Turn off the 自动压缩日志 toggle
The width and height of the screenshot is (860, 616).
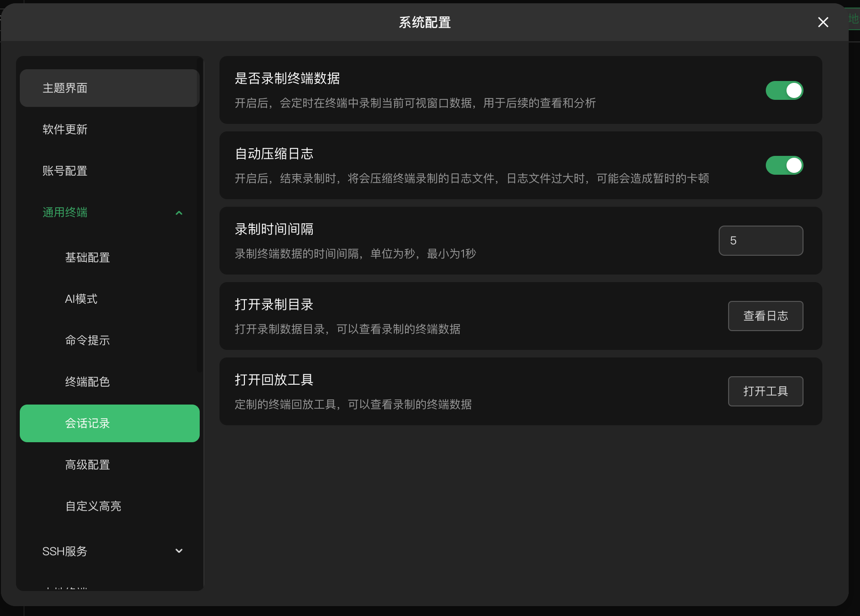point(784,165)
